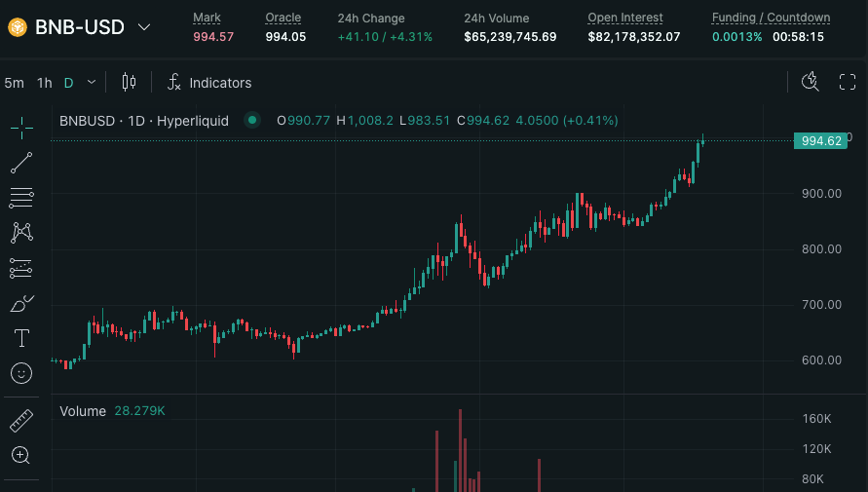Screen dimensions: 868x492
Task: Enter fullscreen chart mode
Action: pyautogui.click(x=848, y=83)
